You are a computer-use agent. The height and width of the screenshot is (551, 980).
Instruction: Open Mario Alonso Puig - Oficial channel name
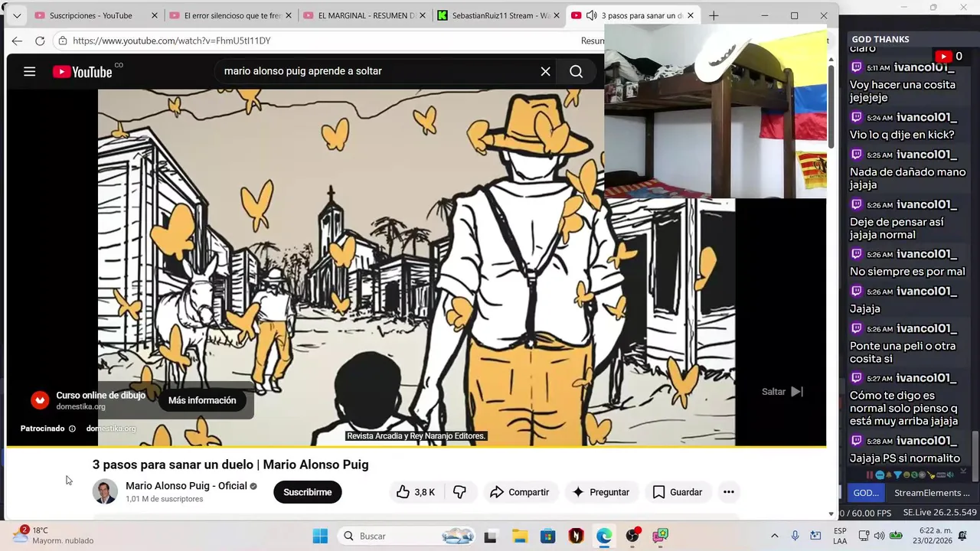(x=186, y=486)
